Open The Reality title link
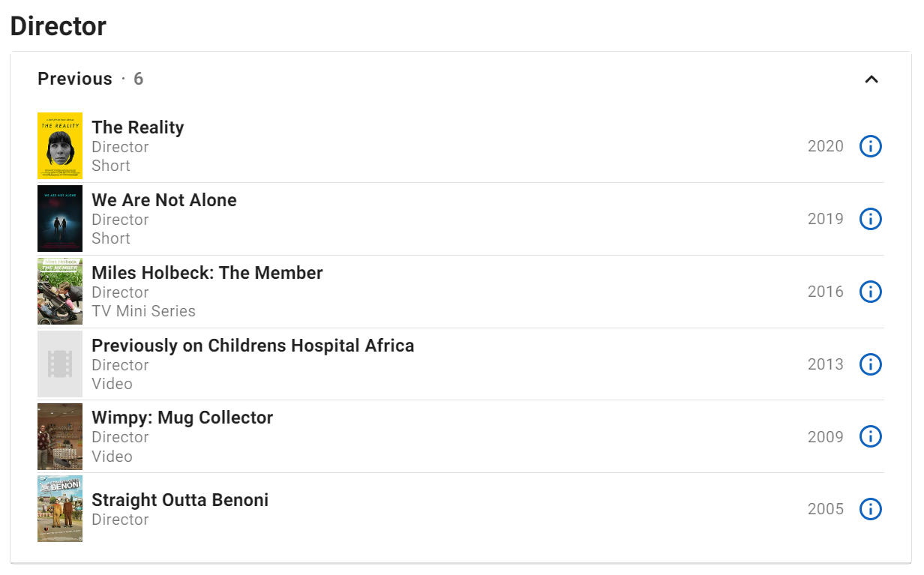Viewport: 924px width, 575px height. (138, 127)
